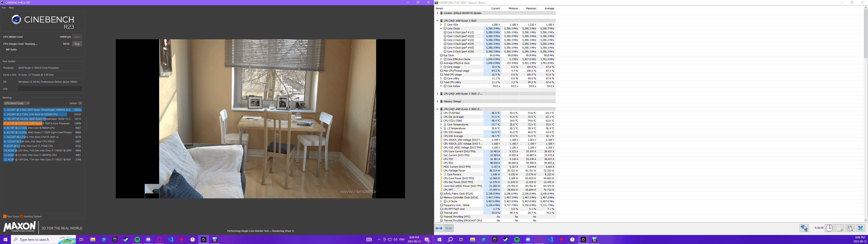Click the greyed collapse columns arrows icon in HWiNFO
The image size is (868, 244).
coord(449,228)
